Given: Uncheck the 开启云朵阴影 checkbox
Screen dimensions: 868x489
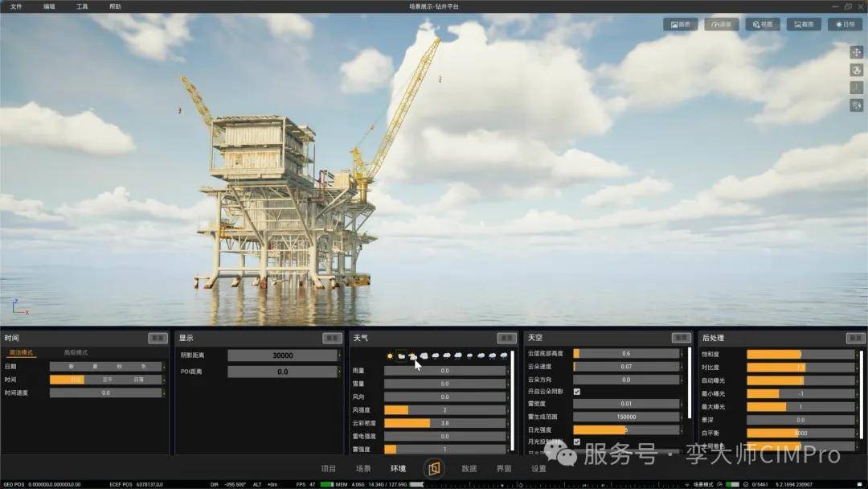Looking at the screenshot, I should (x=577, y=392).
